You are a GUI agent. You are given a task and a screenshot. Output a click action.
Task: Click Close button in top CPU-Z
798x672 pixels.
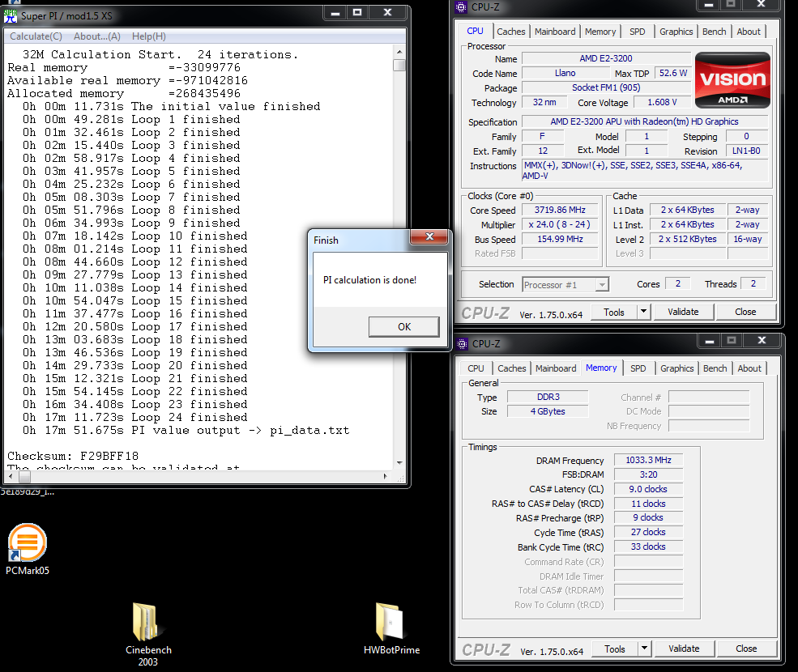[x=745, y=312]
